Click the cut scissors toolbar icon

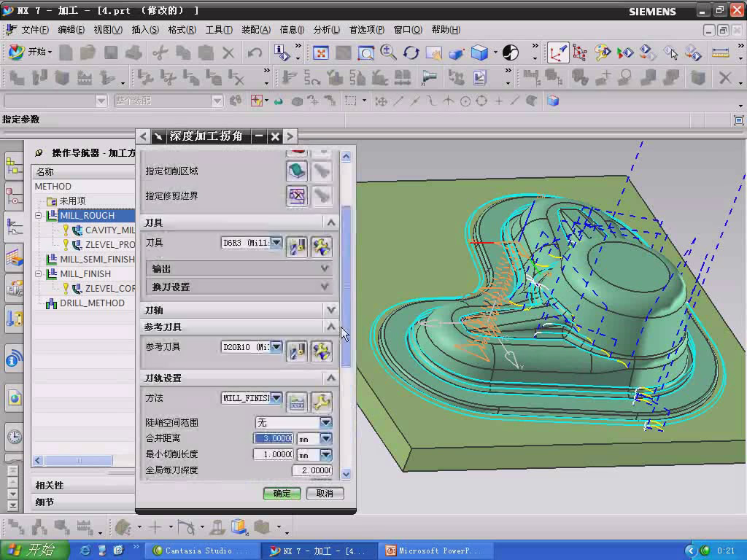(x=160, y=52)
